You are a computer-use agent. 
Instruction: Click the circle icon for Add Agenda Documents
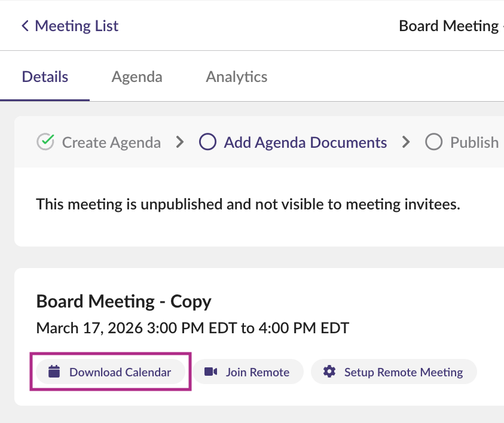tap(207, 142)
